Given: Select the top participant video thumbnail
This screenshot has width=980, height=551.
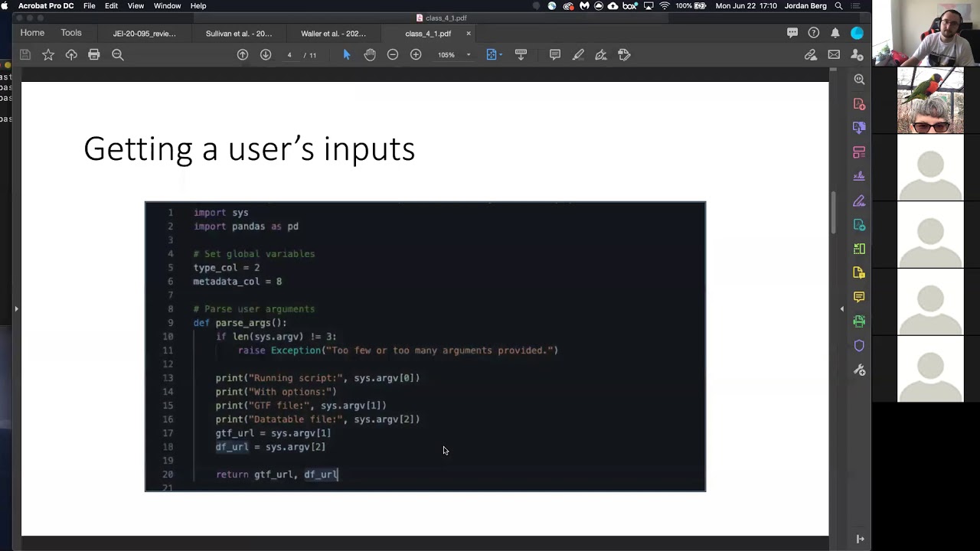Looking at the screenshot, I should pos(930,33).
